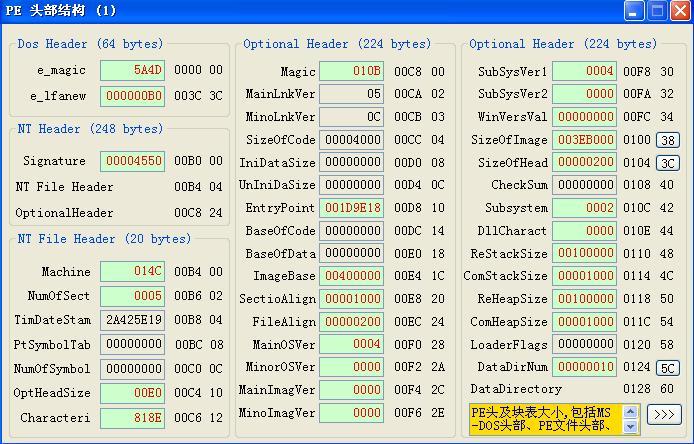Click the MainImagVer value field

[351, 390]
